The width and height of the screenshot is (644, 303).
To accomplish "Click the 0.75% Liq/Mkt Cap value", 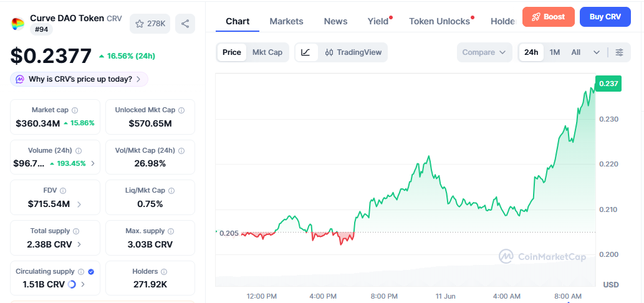I will coord(150,204).
